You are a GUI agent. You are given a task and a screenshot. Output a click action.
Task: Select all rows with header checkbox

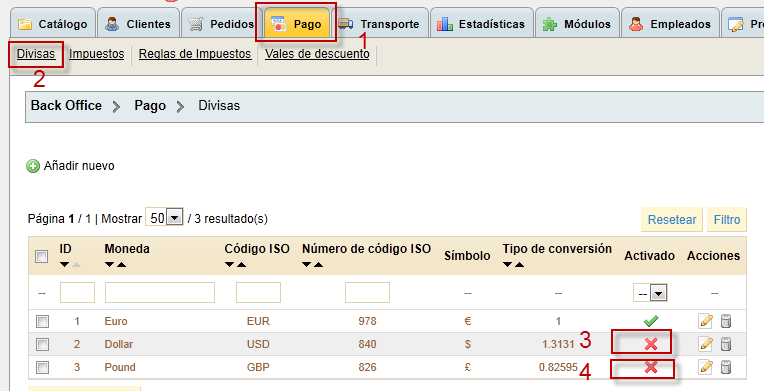coord(41,256)
